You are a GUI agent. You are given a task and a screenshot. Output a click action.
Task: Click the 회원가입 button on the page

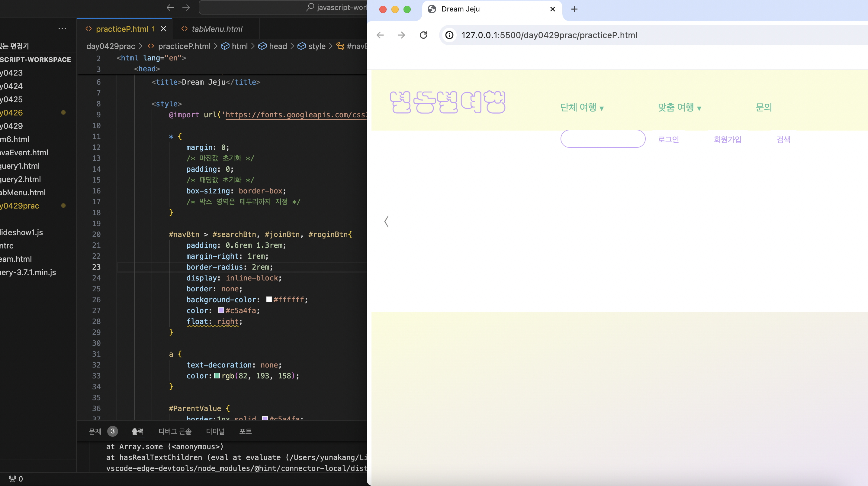point(728,139)
